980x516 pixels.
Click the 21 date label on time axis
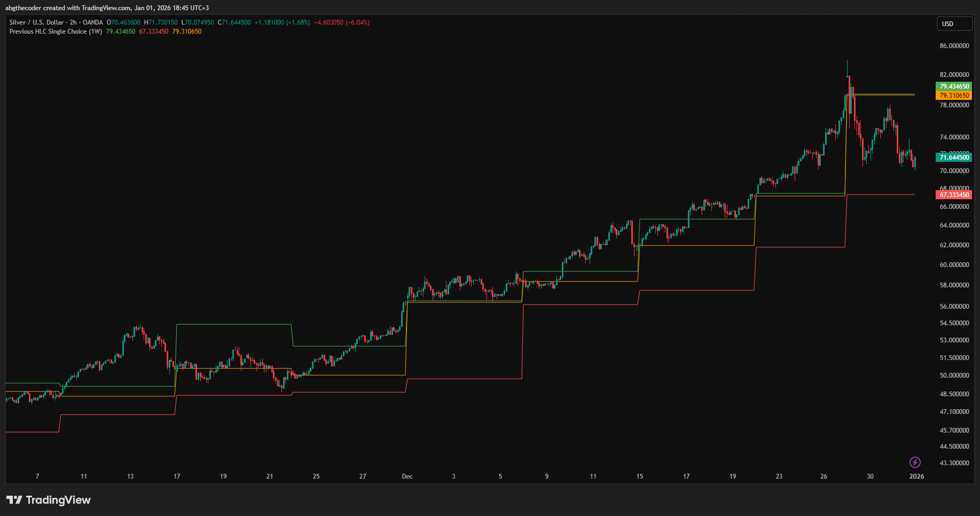click(270, 476)
